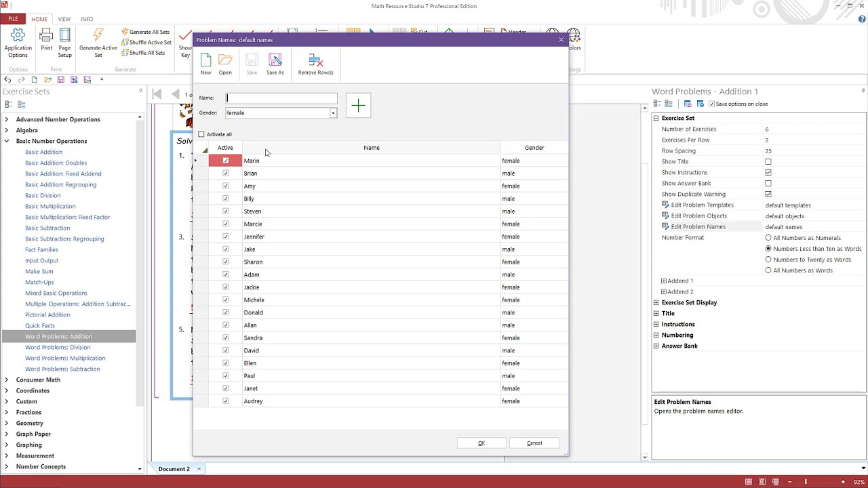Click the Save As icon in the dialog
Image resolution: width=868 pixels, height=488 pixels.
click(275, 60)
